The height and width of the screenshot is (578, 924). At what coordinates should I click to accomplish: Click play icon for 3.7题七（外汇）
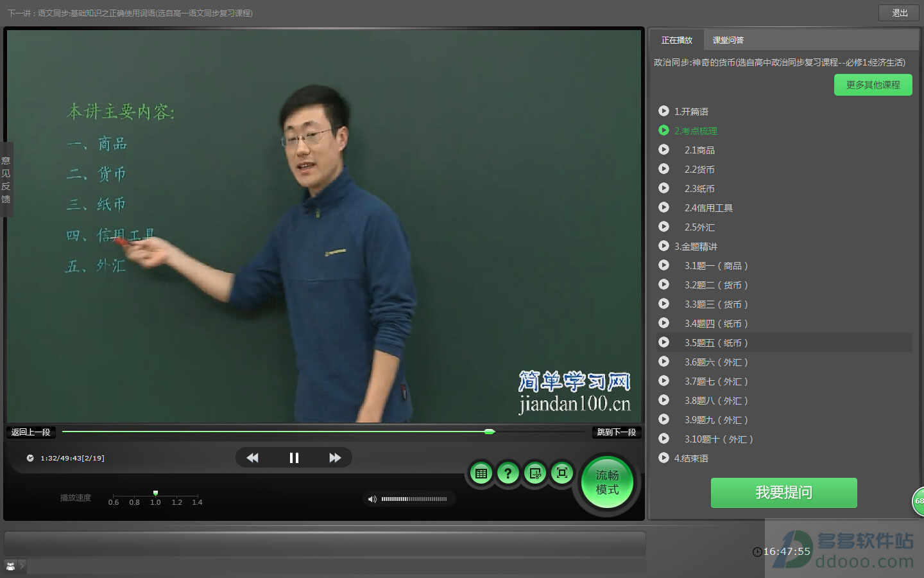663,381
